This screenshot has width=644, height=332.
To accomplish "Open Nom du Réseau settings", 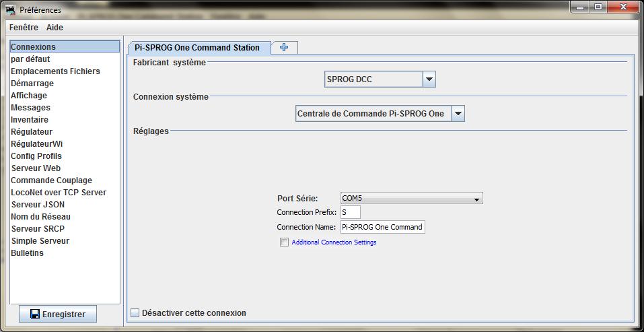I will coord(65,217).
